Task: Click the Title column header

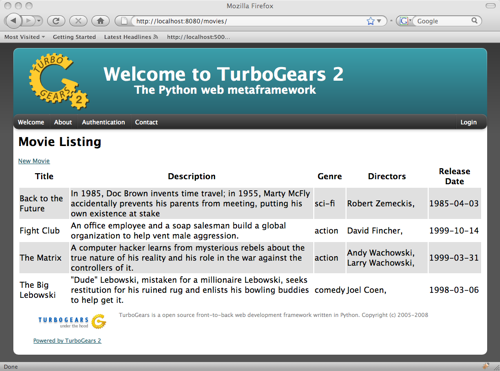Action: click(x=44, y=176)
